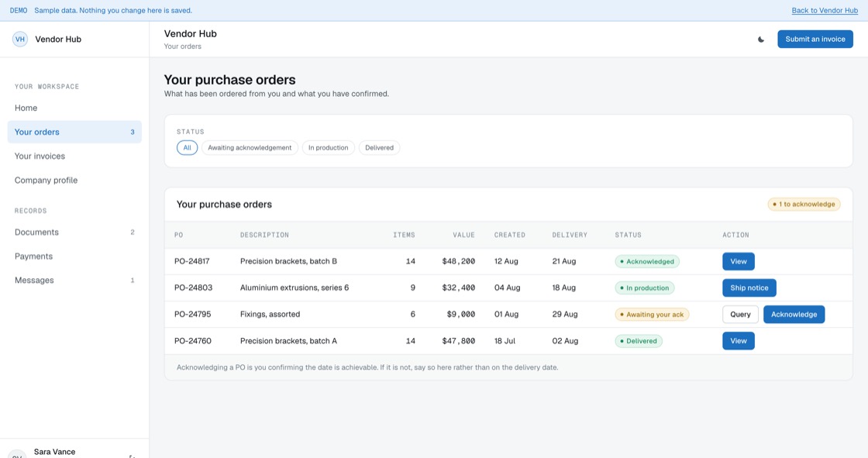Click the 18 Jul created date
Viewport: 868px width, 458px height.
click(505, 341)
